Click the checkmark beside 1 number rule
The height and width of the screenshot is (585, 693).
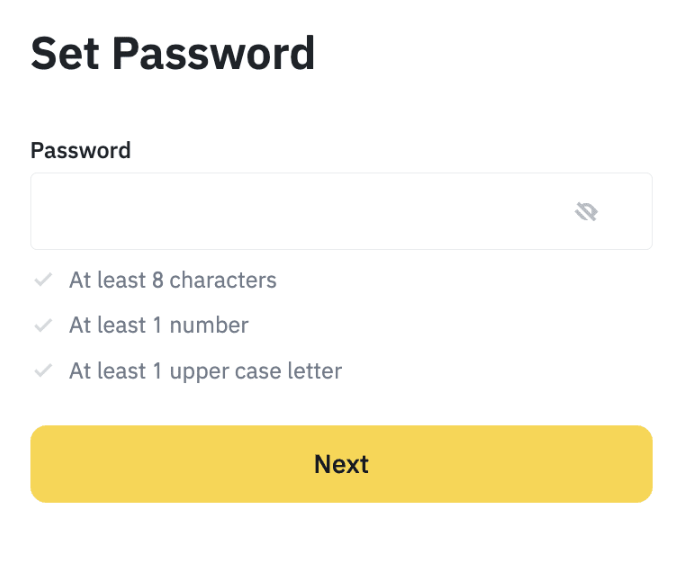[43, 325]
